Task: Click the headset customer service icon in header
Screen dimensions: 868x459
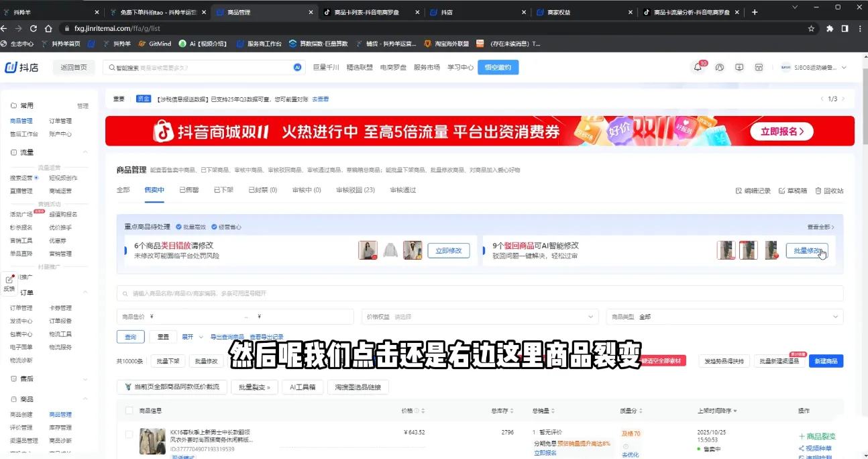Action: (x=720, y=67)
